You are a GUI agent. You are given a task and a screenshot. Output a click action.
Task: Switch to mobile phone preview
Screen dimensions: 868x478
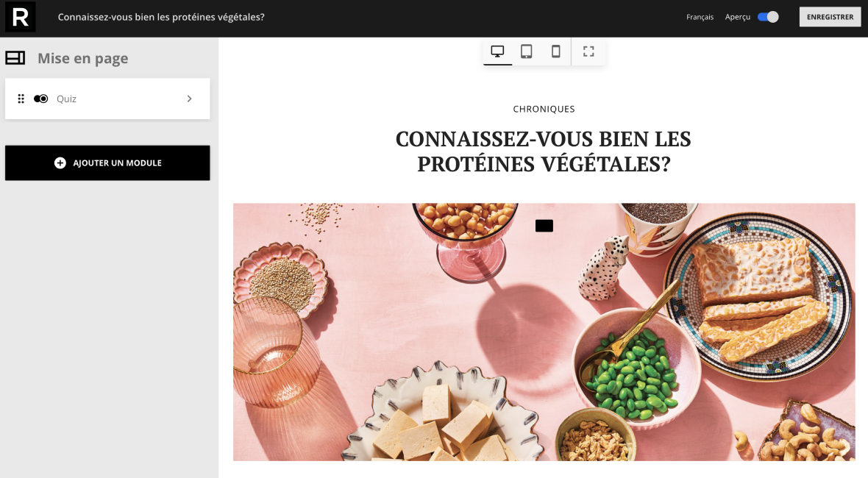[x=556, y=51]
